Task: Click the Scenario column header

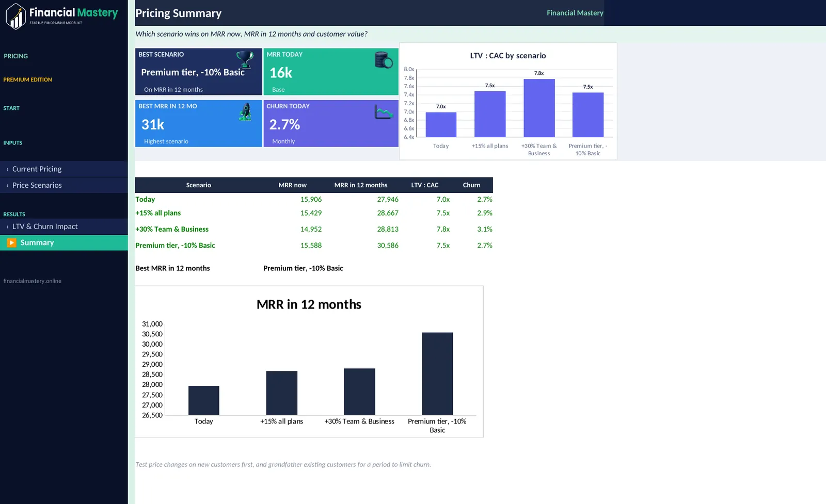Action: (199, 185)
